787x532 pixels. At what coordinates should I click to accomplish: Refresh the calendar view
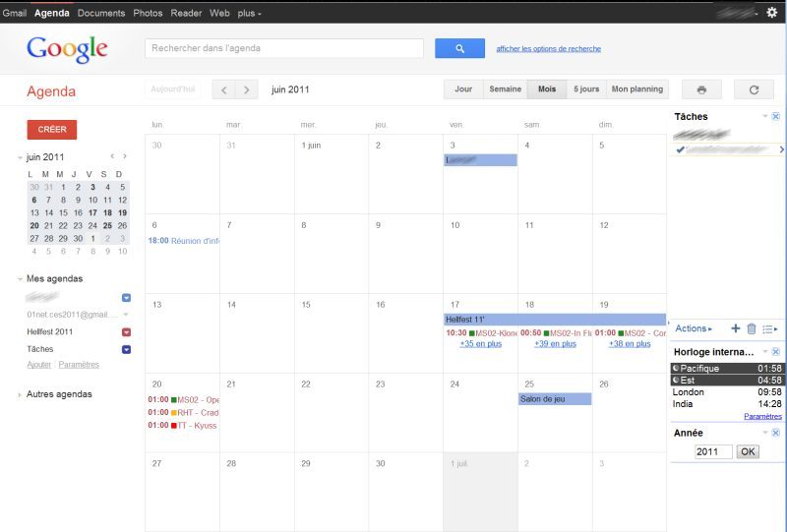754,89
